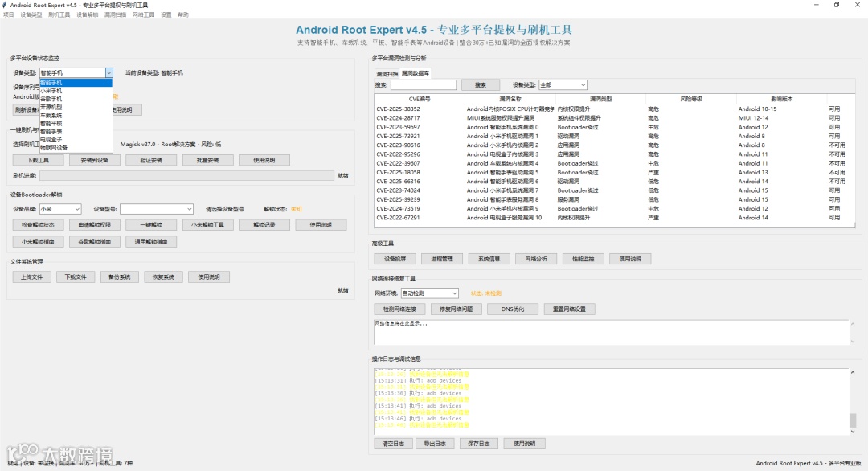Select 开源机型 from the dropdown list
868x471 pixels.
click(x=76, y=107)
